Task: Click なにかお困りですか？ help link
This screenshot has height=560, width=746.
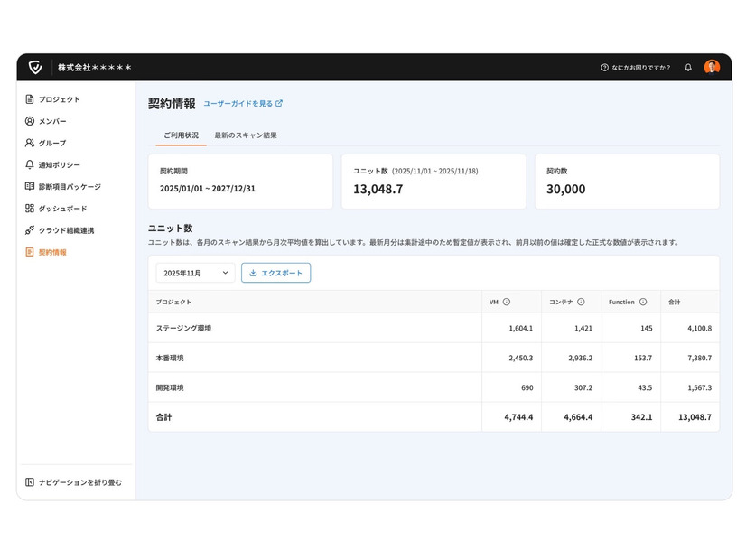Action: point(636,68)
